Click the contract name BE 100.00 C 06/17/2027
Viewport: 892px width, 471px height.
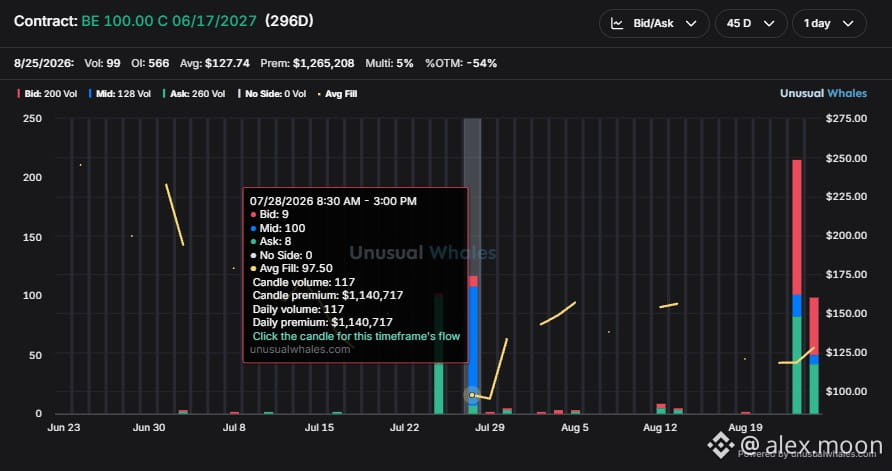coord(169,21)
